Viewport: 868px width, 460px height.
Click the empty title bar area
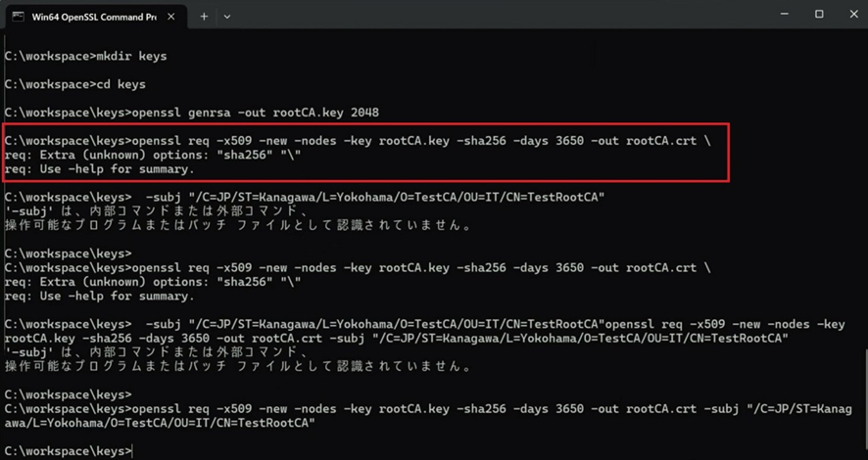(x=490, y=15)
